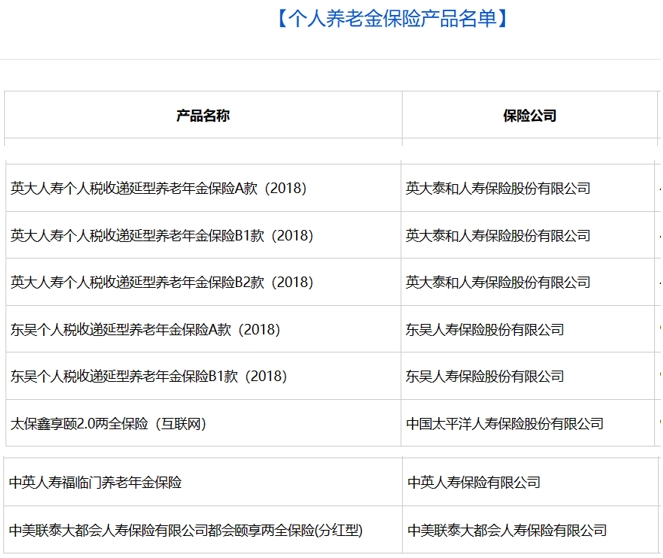Select 英大泰和人寿 company in B1款 row
The image size is (663, 558).
(498, 235)
